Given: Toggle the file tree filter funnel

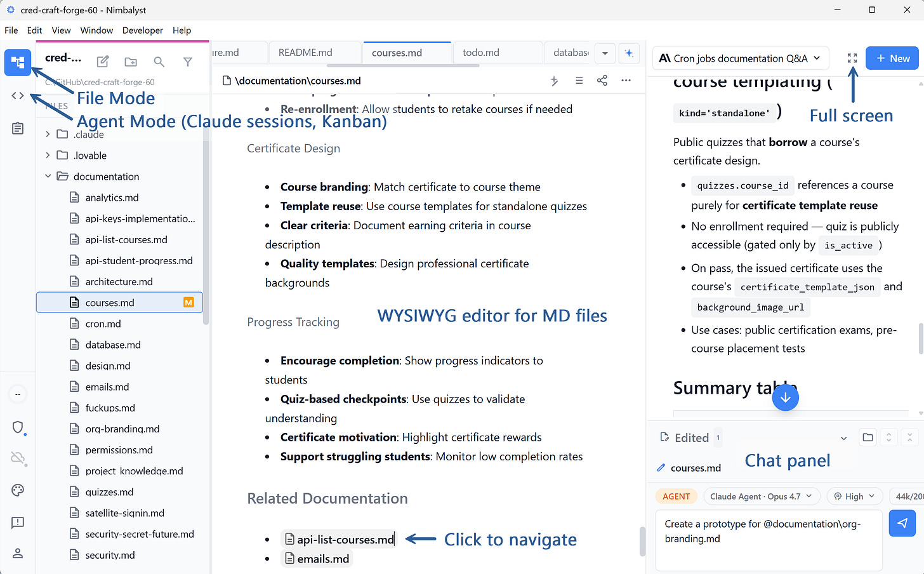Looking at the screenshot, I should 188,62.
